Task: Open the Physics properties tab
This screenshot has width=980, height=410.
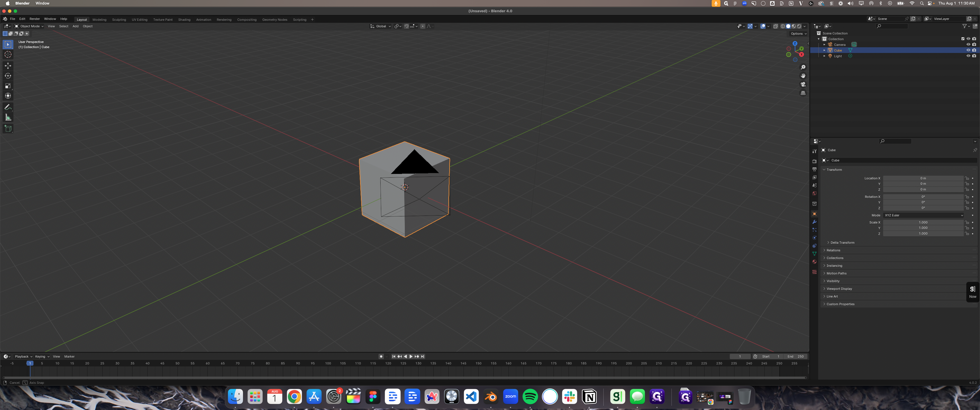Action: point(814,238)
